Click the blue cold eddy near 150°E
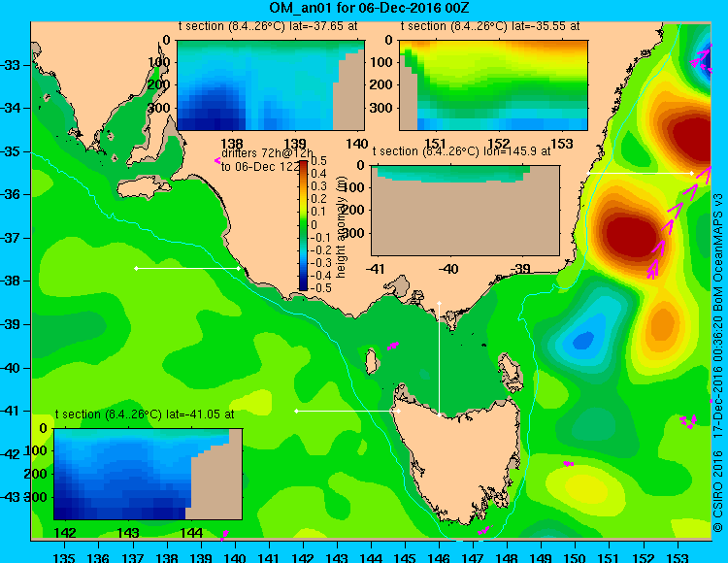The image size is (728, 563). (583, 340)
